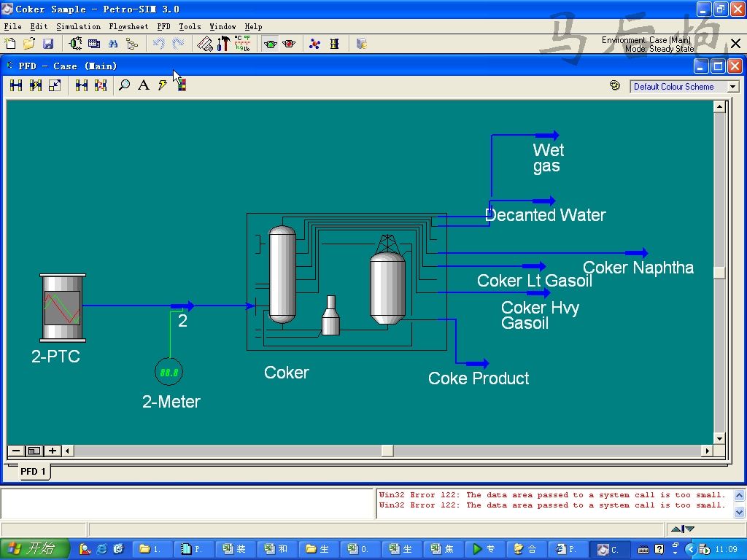Screen dimensions: 747x560
Task: Click the lightning bolt icon in PFD toolbar
Action: 162,86
